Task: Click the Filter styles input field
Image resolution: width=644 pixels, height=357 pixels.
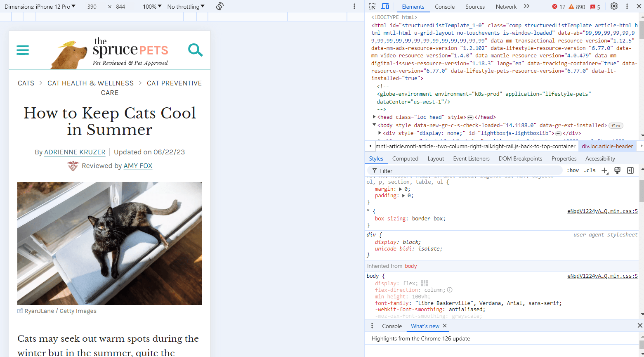Action: click(465, 170)
